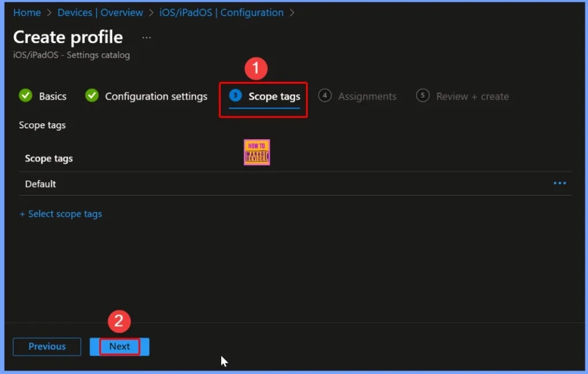Switch to the Assignments tab

[x=367, y=96]
